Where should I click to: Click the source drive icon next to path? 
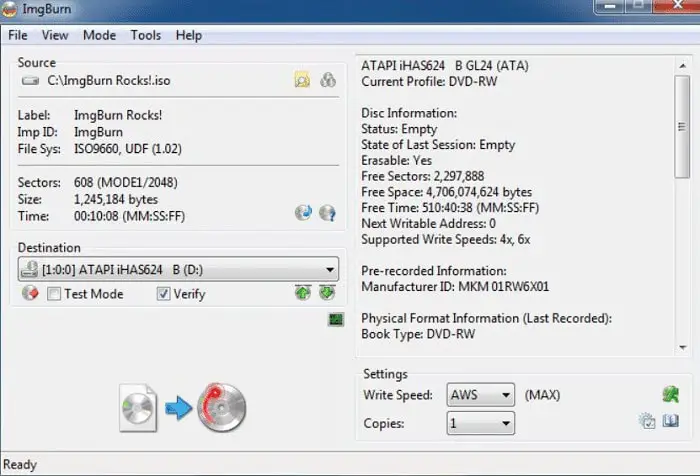(30, 81)
